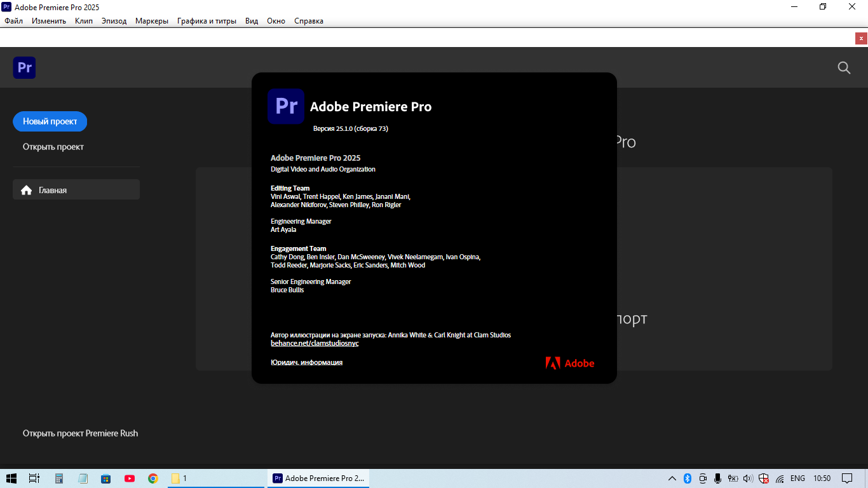The image size is (868, 488).
Task: Switch to the folder window named 1
Action: pos(215,478)
